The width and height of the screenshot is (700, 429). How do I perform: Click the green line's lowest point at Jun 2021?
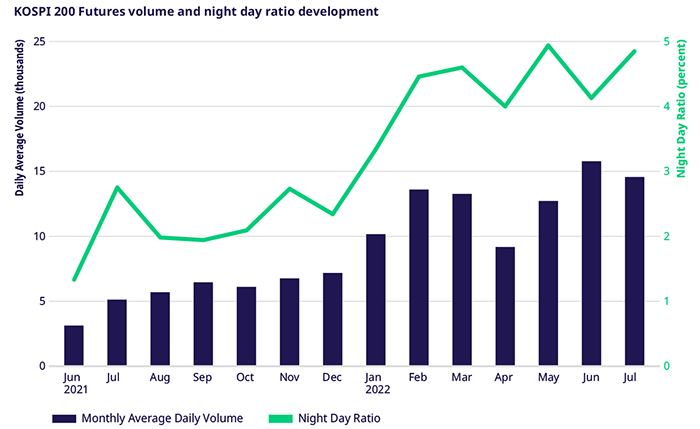(x=74, y=280)
